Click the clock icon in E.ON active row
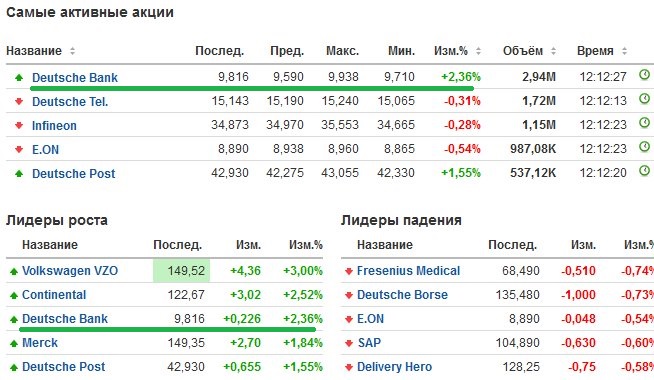This screenshot has width=654, height=380. (644, 147)
